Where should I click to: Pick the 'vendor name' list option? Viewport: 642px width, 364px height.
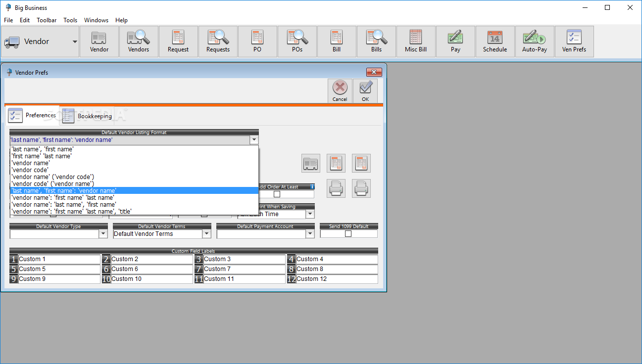tap(134, 163)
